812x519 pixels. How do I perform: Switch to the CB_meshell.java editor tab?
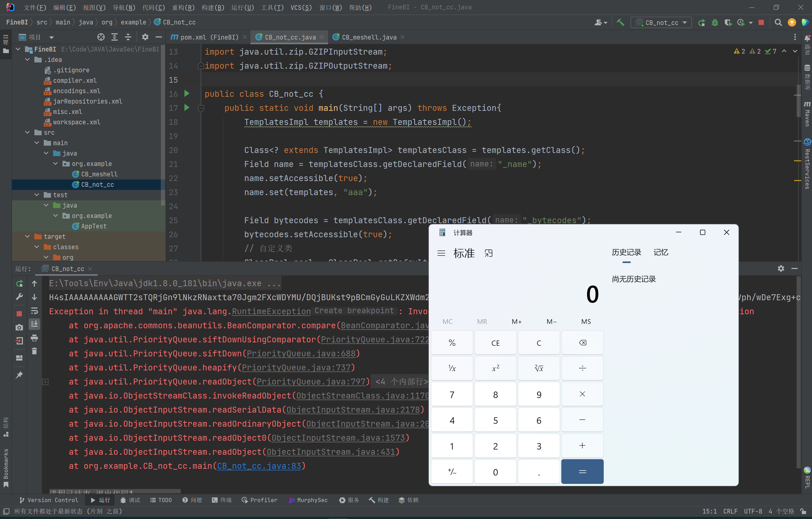coord(369,37)
